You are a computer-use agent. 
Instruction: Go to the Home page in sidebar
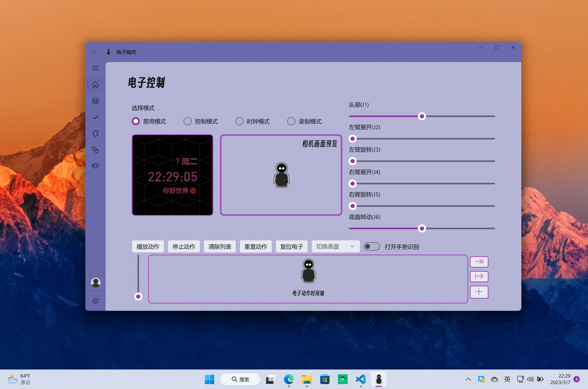click(95, 85)
